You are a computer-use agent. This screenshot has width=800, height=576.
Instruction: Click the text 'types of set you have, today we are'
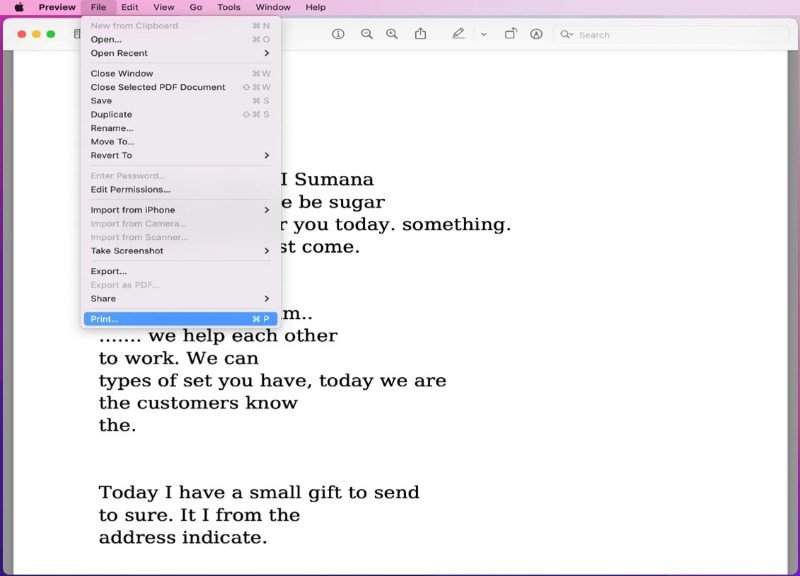pos(272,381)
